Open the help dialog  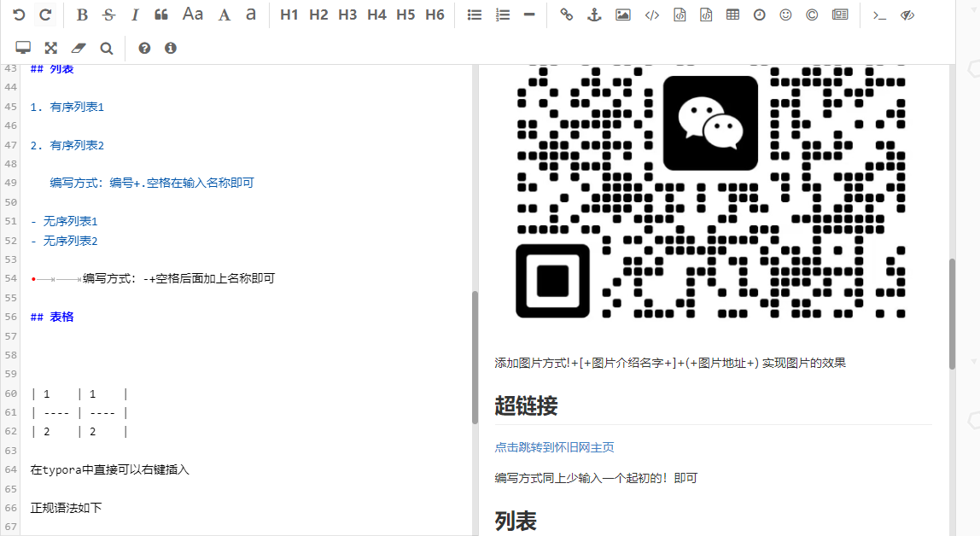coord(144,48)
